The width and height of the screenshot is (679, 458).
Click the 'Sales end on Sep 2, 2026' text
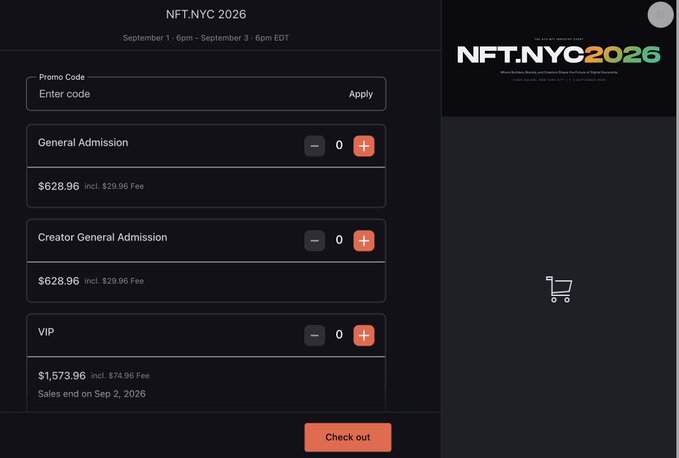click(92, 394)
